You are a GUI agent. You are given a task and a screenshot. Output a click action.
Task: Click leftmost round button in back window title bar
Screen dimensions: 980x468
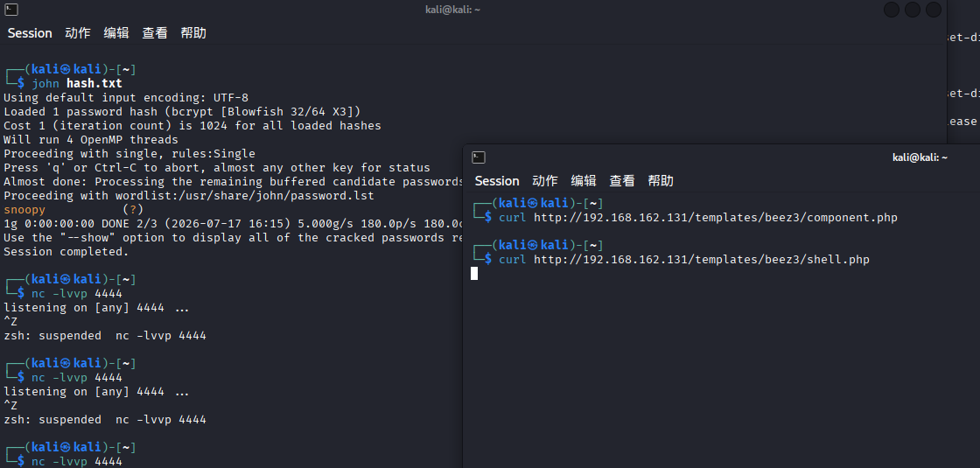(892, 10)
